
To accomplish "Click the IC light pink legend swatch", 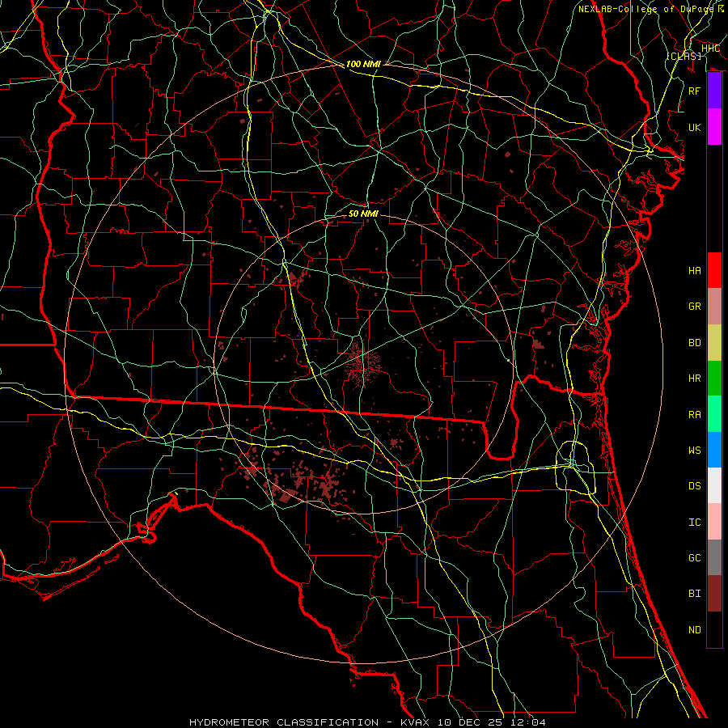I will point(714,522).
